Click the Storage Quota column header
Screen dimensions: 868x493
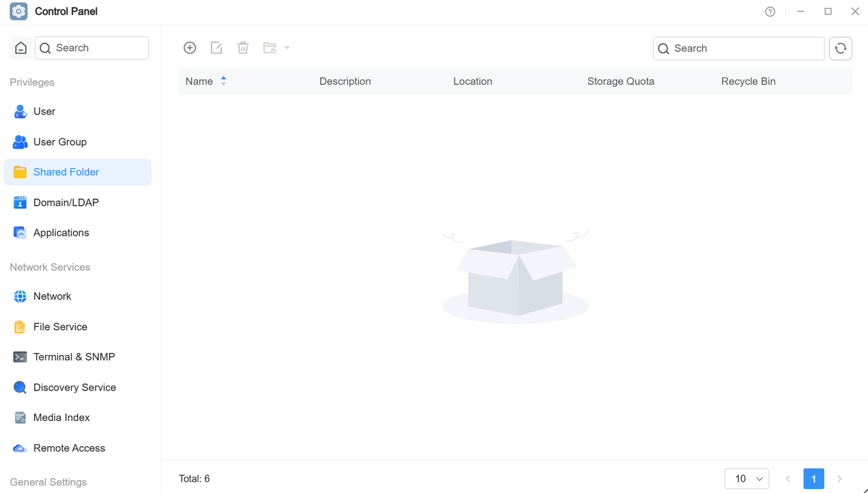tap(620, 81)
